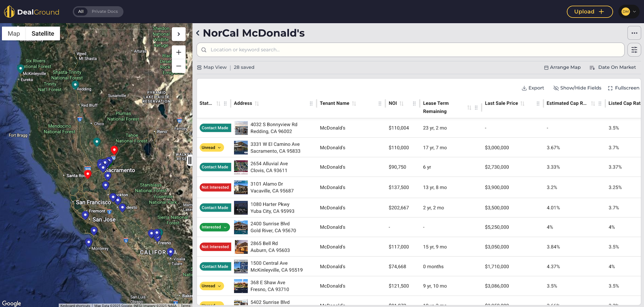
Task: Open map Terms link
Action: 185,306
